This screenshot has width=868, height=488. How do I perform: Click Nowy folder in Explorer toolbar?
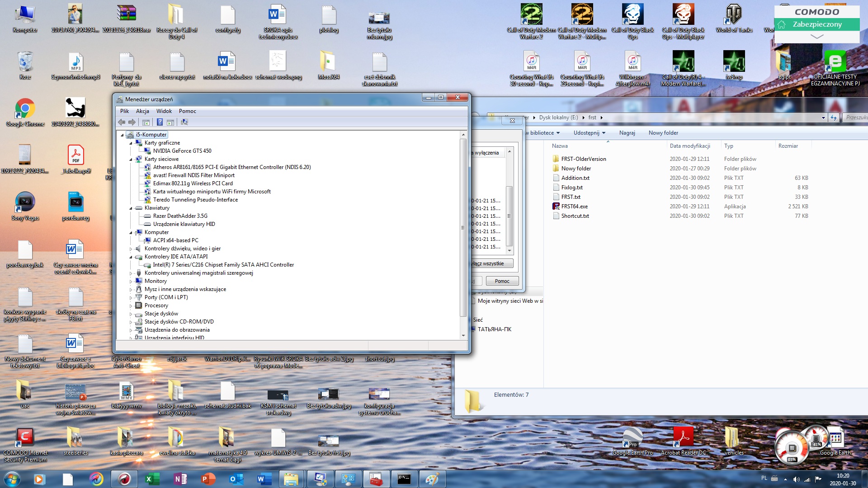(x=663, y=133)
